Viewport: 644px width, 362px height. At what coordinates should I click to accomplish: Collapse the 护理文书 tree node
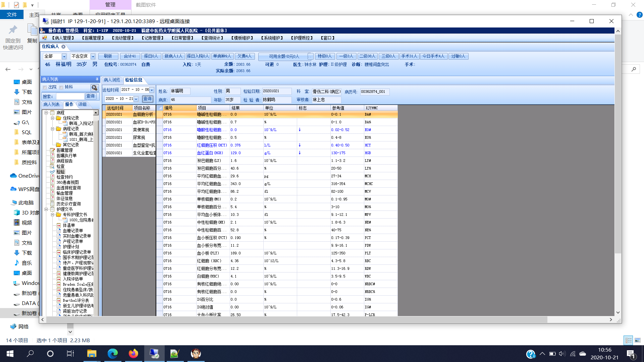click(x=46, y=209)
